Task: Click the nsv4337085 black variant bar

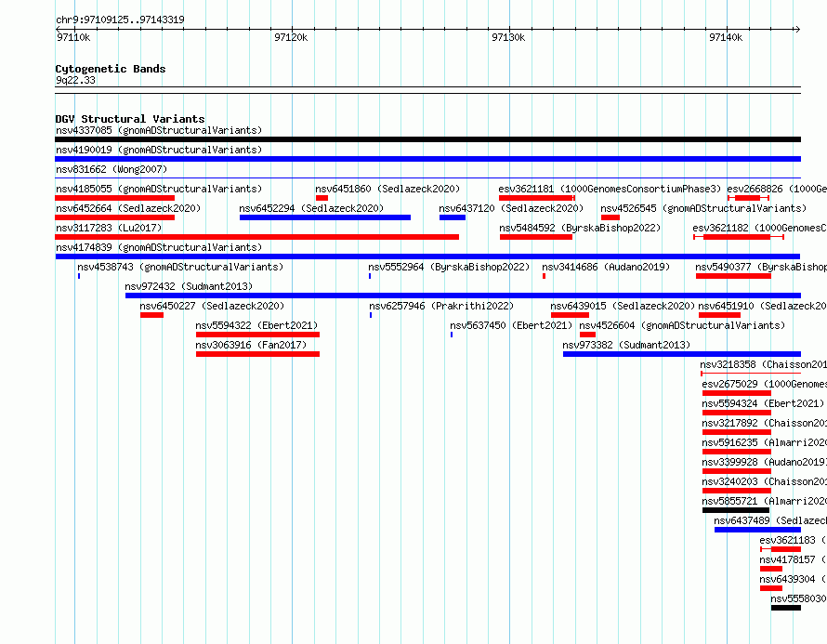Action: (x=427, y=139)
